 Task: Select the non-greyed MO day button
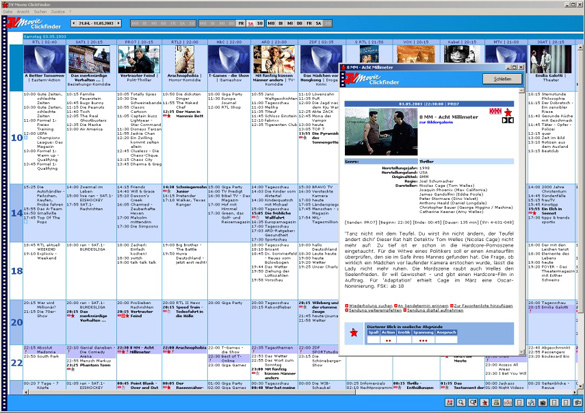coord(271,24)
